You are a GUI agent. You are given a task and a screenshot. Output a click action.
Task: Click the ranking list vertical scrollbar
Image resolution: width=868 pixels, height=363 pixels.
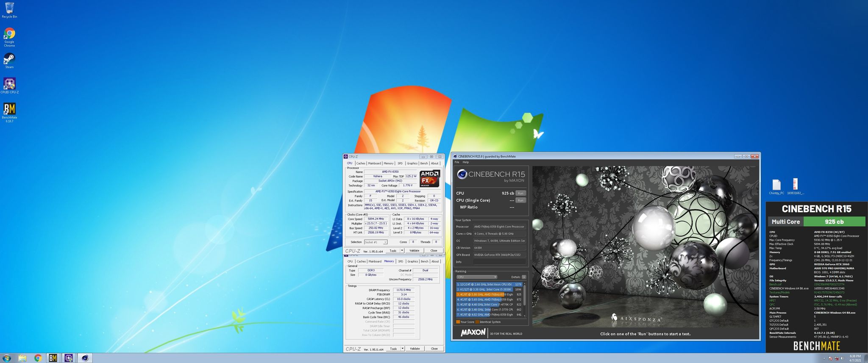[x=525, y=299]
